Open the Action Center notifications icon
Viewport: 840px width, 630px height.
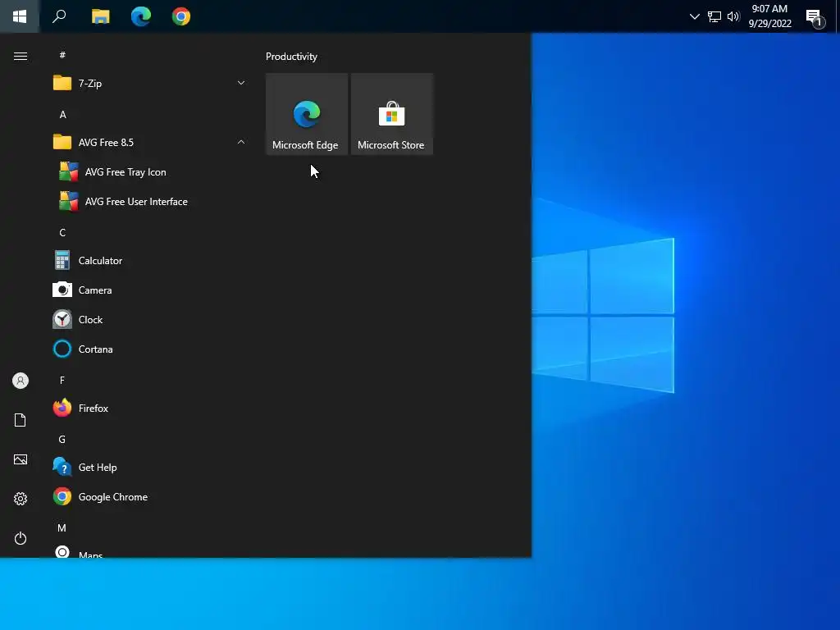(815, 17)
